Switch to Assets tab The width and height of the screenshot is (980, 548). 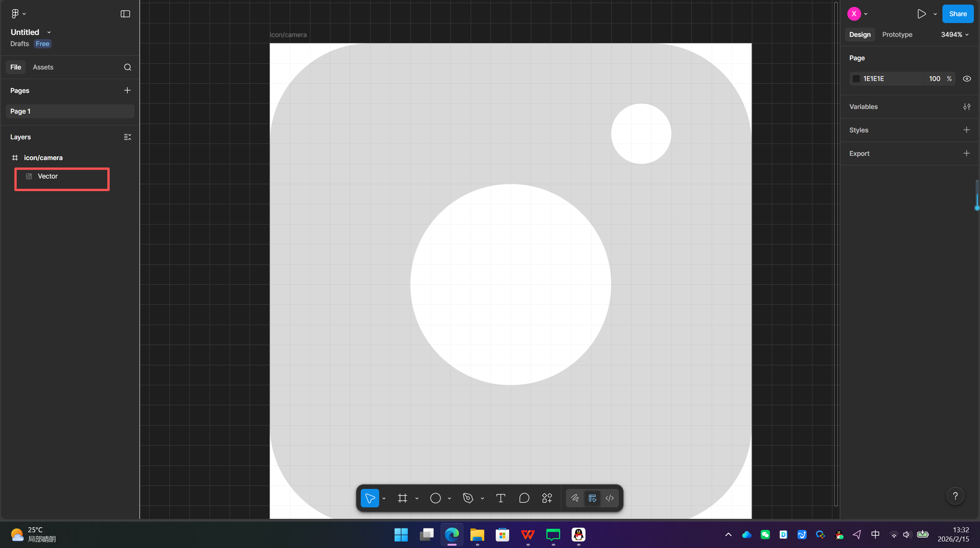43,67
